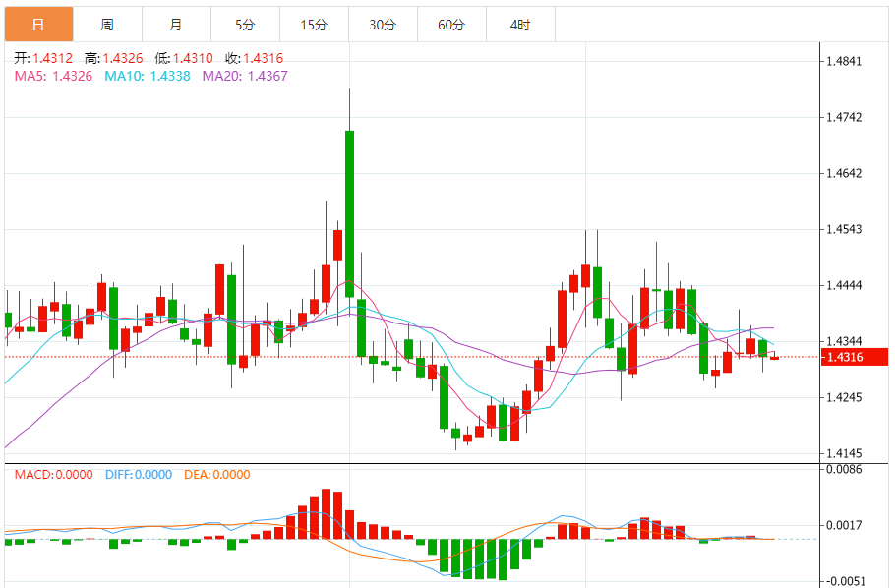Click the 1.4642 price axis label

coord(844,173)
